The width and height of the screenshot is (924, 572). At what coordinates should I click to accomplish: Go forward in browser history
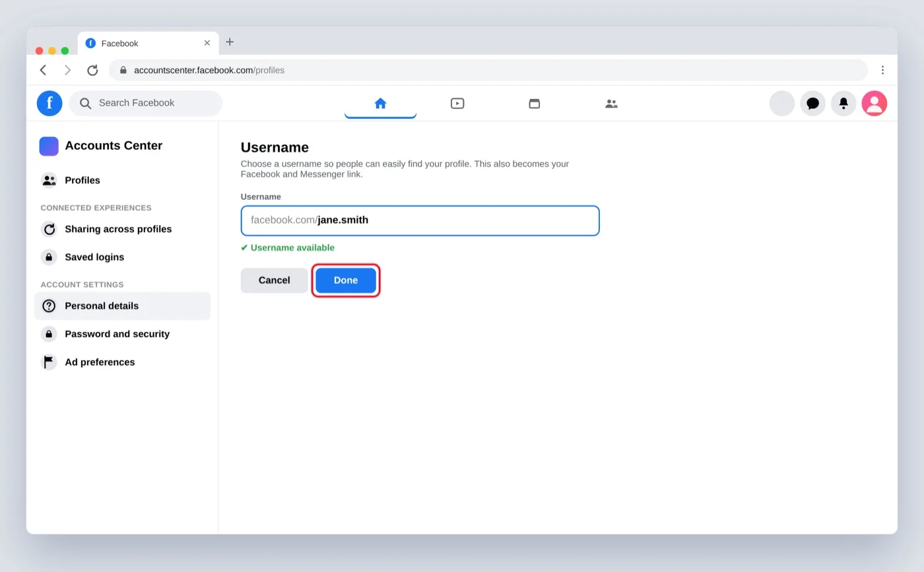coord(67,70)
